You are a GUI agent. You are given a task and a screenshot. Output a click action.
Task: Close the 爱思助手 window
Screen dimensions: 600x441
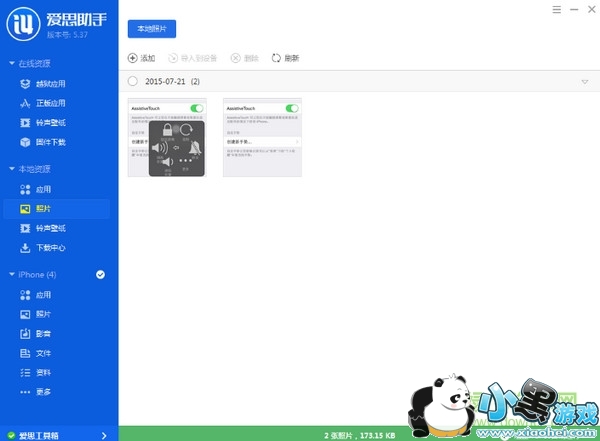pyautogui.click(x=592, y=10)
